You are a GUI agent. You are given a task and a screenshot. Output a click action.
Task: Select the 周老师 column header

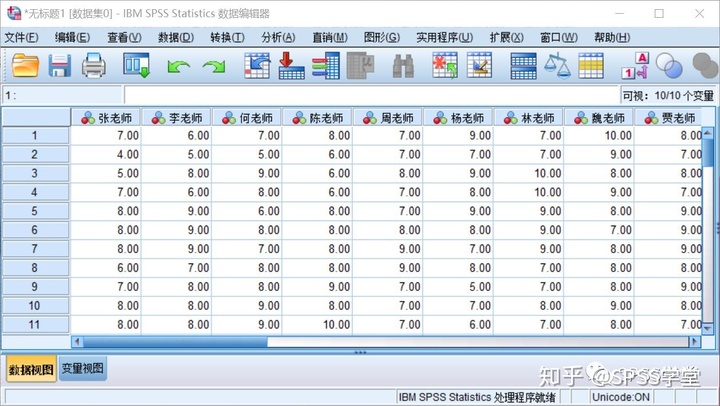[388, 118]
